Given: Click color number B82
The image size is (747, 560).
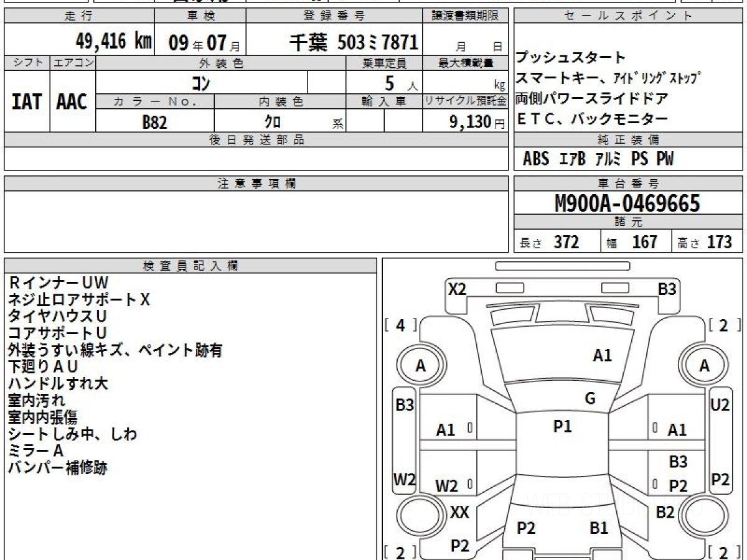Looking at the screenshot, I should (x=155, y=122).
